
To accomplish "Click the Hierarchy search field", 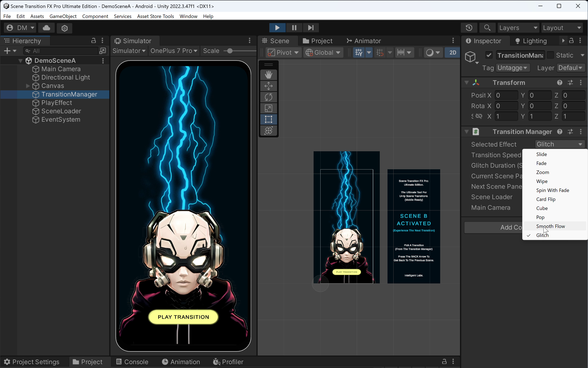I will (61, 51).
